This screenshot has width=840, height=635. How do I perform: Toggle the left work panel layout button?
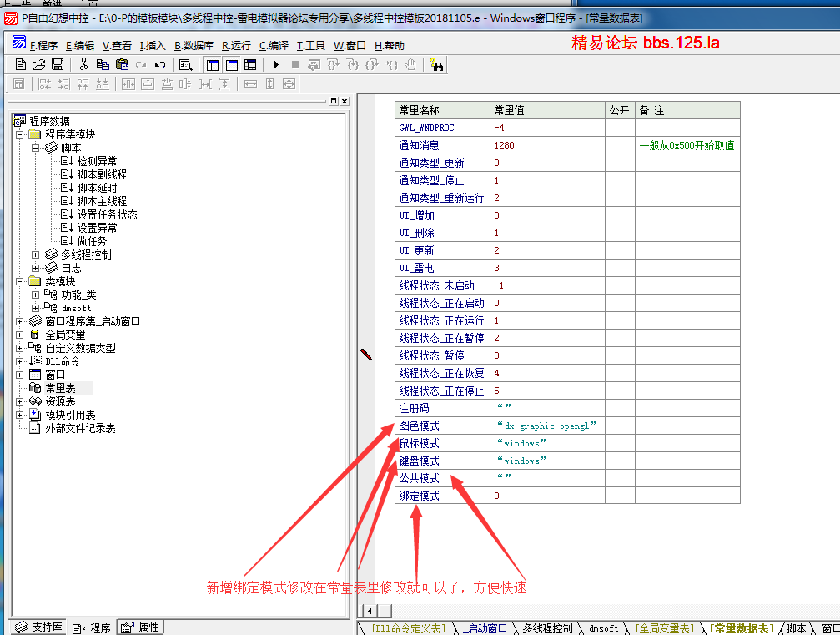coord(213,65)
